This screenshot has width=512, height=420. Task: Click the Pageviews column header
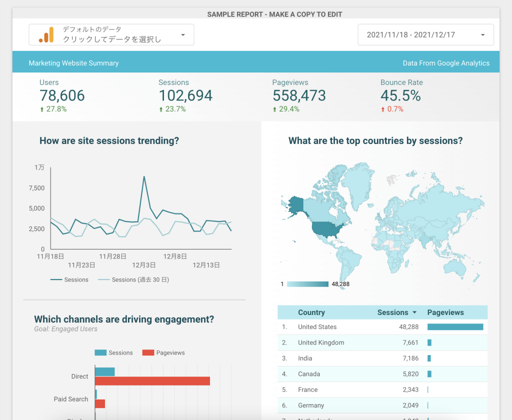point(445,312)
